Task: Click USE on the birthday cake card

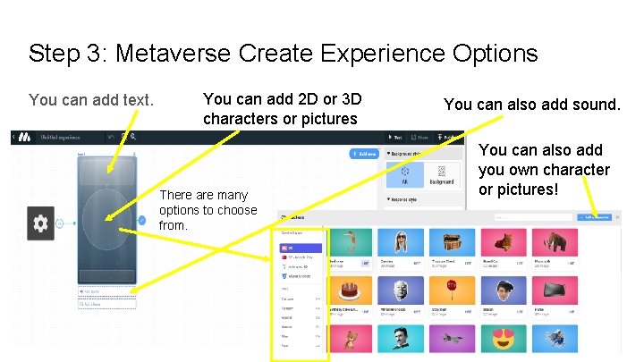Action: [x=365, y=312]
